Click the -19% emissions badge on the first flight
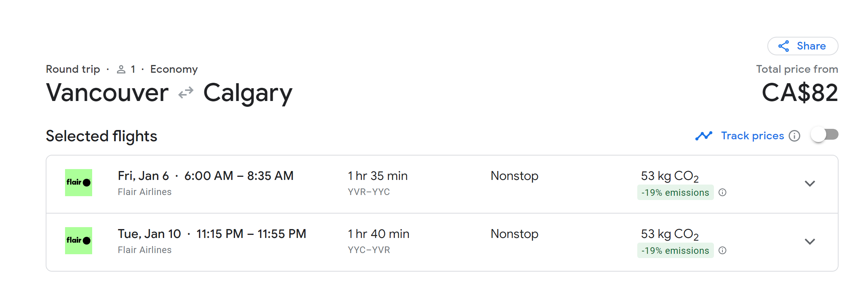The height and width of the screenshot is (284, 868). click(x=675, y=193)
